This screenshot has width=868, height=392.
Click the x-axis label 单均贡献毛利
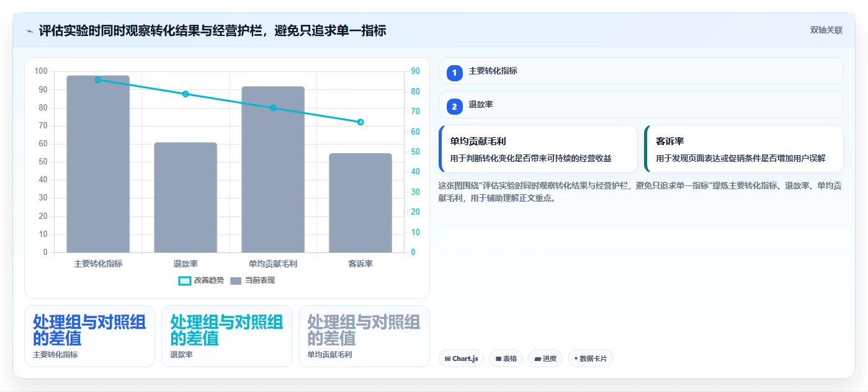pyautogui.click(x=273, y=264)
